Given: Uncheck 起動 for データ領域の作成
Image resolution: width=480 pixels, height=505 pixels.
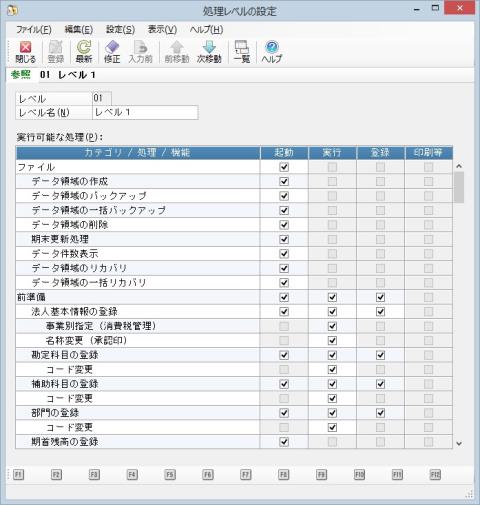Looking at the screenshot, I should tap(284, 181).
